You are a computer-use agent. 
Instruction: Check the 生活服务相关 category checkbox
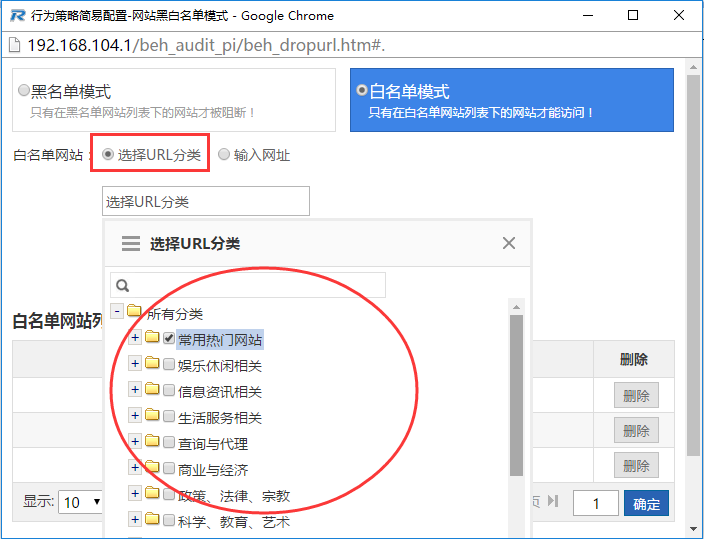click(x=169, y=417)
